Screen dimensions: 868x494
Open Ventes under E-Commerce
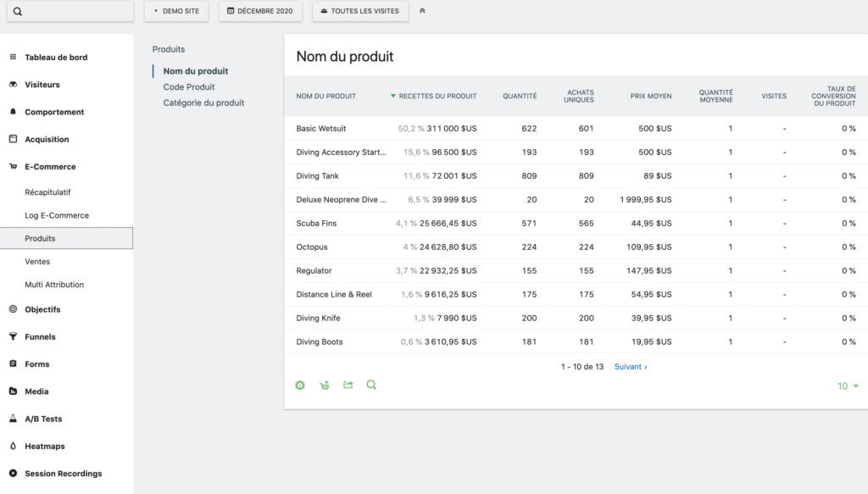pos(37,262)
